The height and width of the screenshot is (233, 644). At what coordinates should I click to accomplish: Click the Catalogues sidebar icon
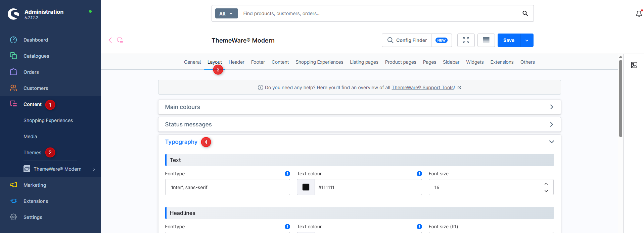(x=13, y=56)
